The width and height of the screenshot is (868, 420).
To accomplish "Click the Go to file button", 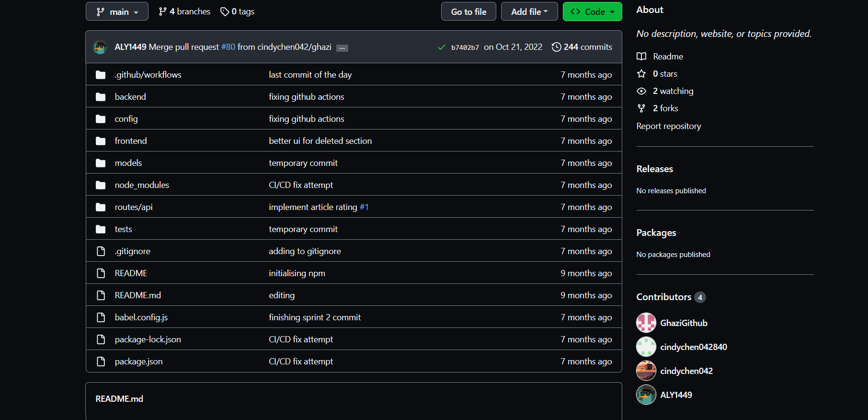I will (468, 12).
